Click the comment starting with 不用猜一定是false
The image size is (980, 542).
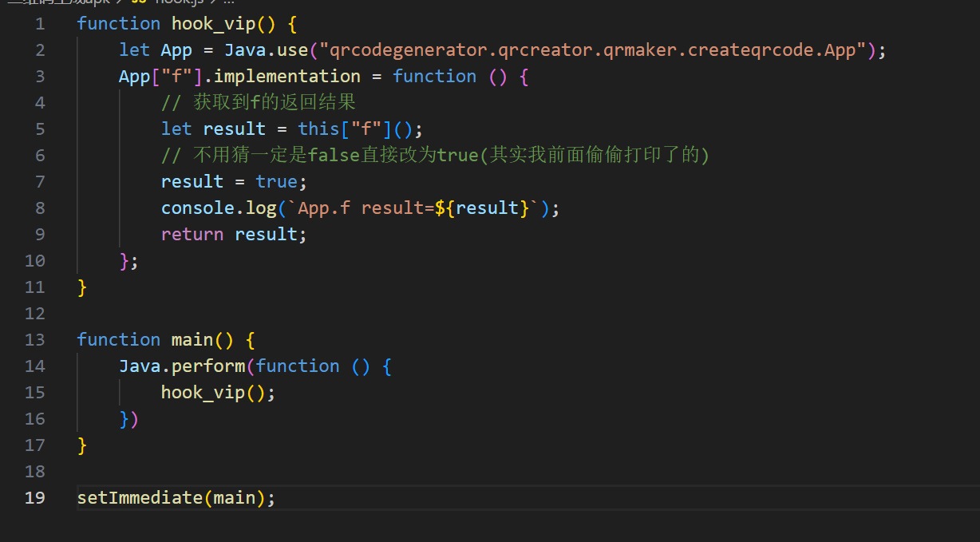click(x=435, y=156)
